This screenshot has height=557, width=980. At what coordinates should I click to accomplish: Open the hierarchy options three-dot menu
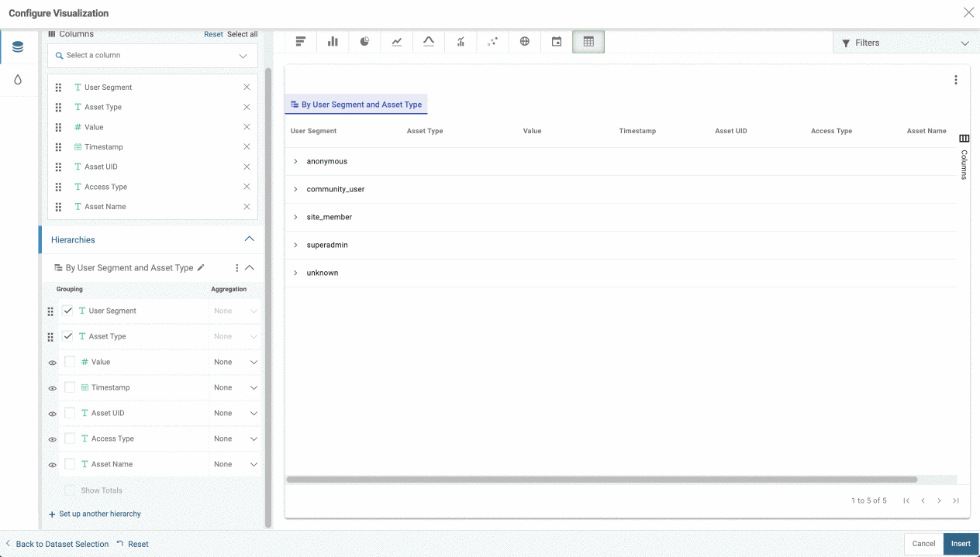point(236,267)
